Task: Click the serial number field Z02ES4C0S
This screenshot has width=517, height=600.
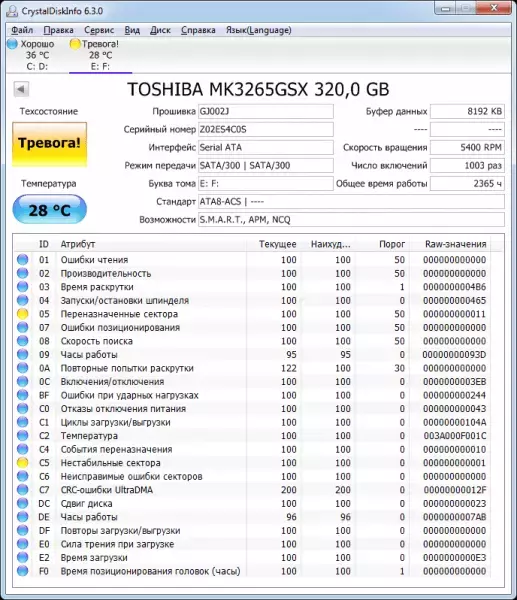Action: pos(266,129)
